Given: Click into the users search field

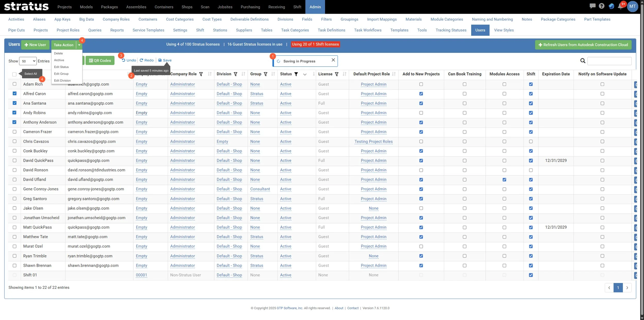Looking at the screenshot, I should (609, 61).
